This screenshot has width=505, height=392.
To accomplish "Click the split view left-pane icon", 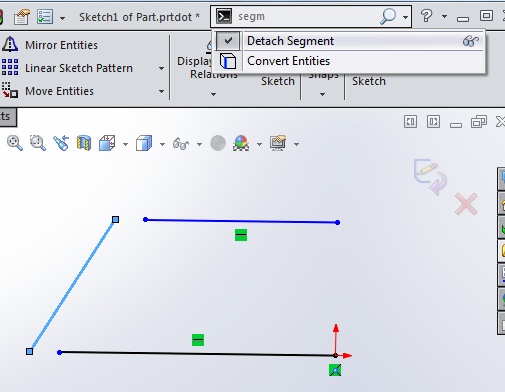I will click(x=410, y=122).
